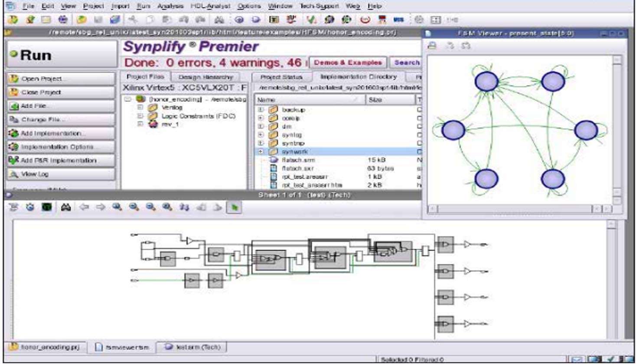
Task: Click the right arrow Forward icon in schematic toolbar
Action: (100, 208)
